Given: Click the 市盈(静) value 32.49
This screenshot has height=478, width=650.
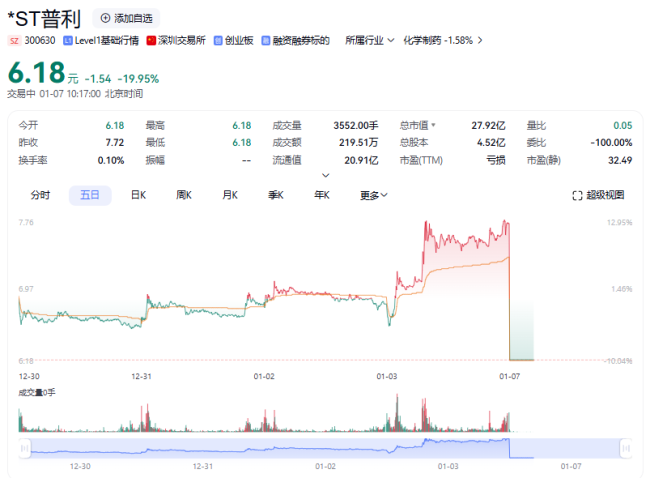Looking at the screenshot, I should point(620,160).
